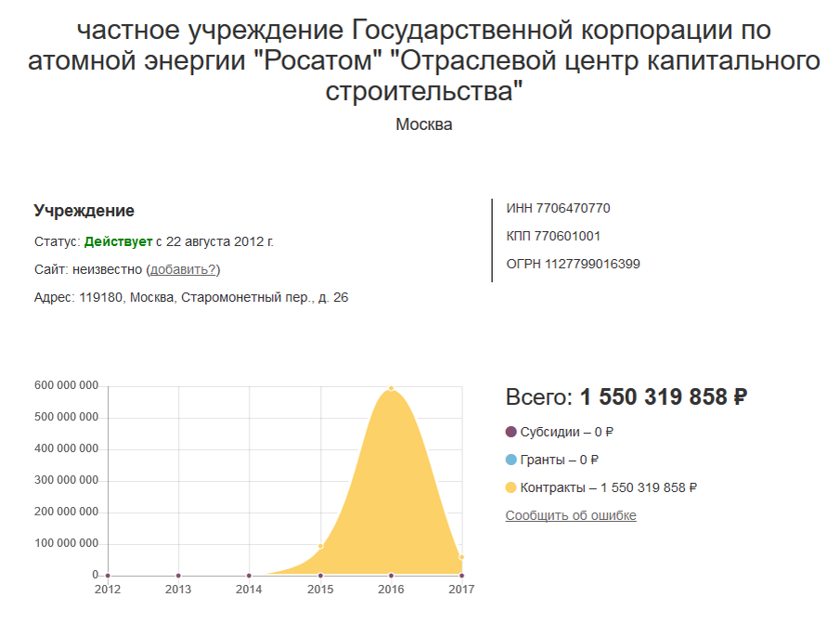
Task: Click the 'Учреждение' section heading
Action: (x=84, y=211)
